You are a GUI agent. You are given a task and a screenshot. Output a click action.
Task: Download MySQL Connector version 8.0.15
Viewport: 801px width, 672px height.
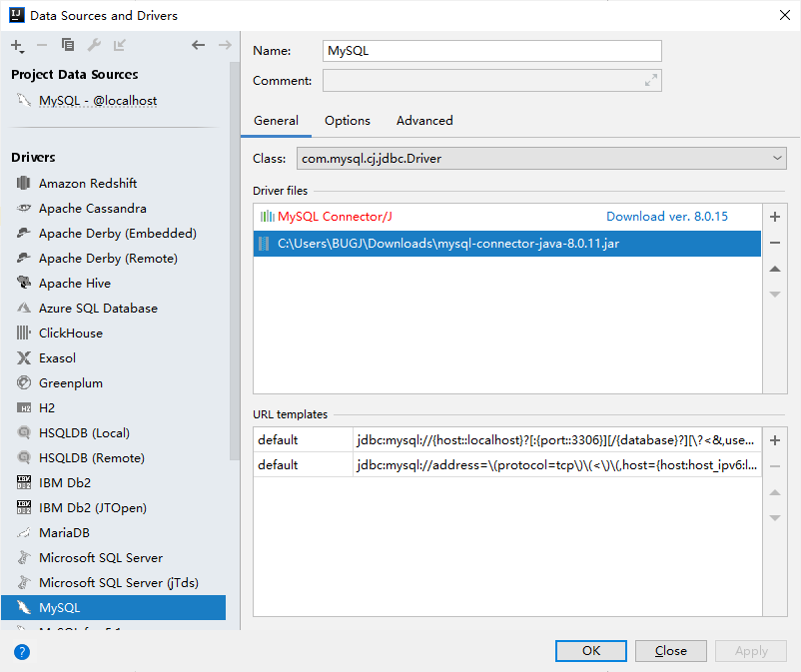(667, 216)
